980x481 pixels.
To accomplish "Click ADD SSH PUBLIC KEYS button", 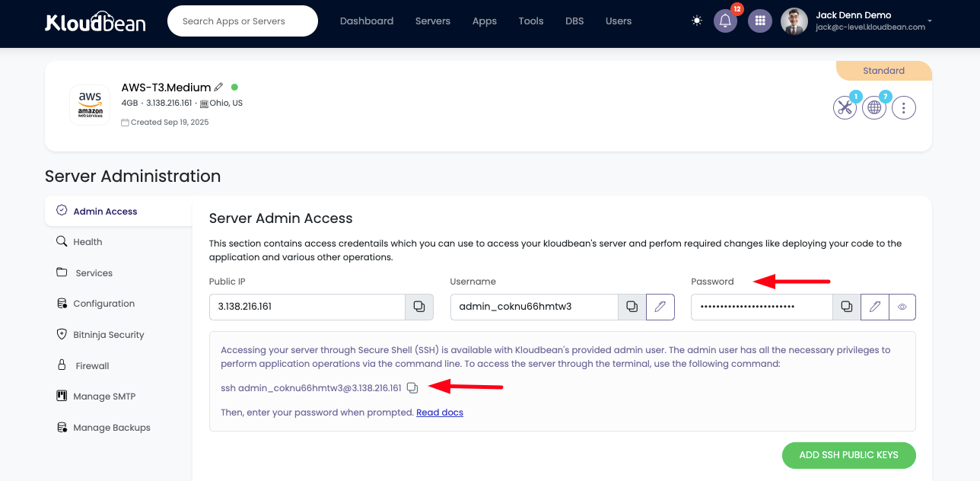I will pos(848,455).
